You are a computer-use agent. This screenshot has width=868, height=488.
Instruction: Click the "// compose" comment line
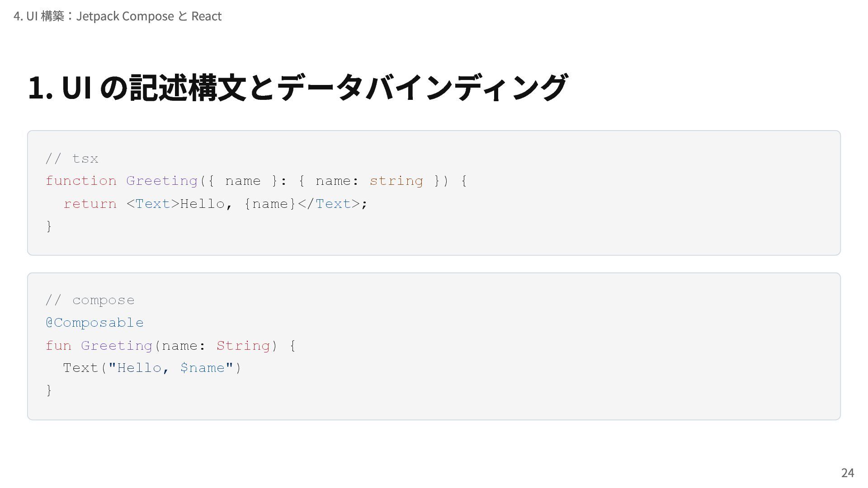(x=90, y=300)
